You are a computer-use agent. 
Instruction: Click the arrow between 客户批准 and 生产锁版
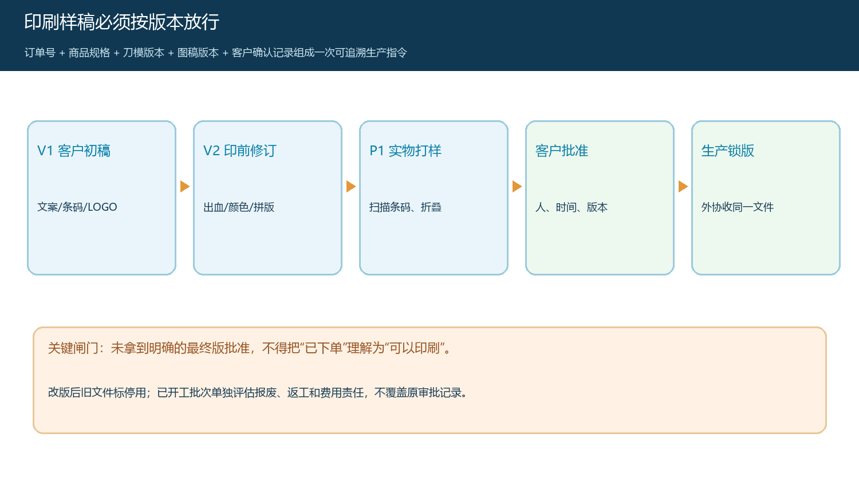coord(683,186)
